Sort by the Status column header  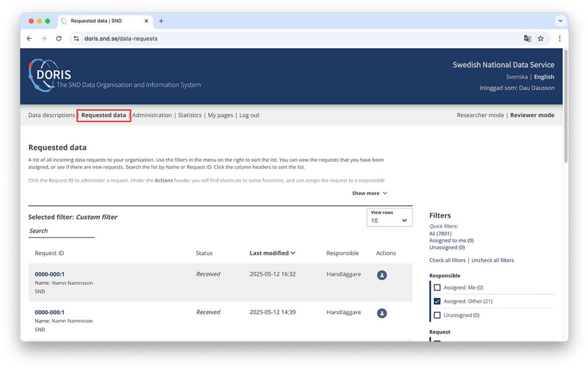204,253
